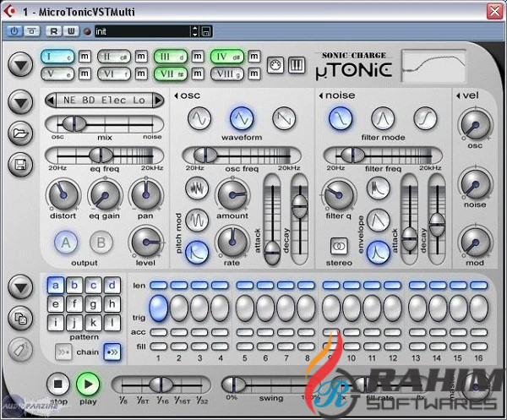507x420 pixels.
Task: Select drum channel VI
Action: pyautogui.click(x=114, y=74)
